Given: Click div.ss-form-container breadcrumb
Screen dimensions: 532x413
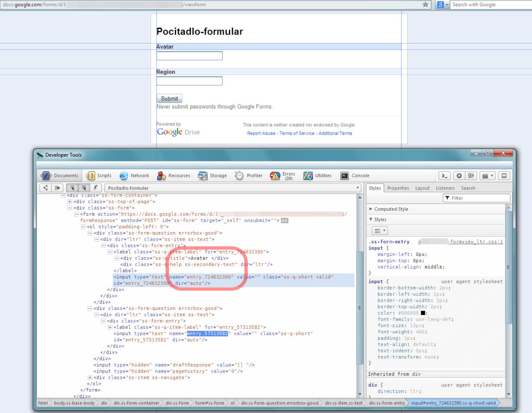Looking at the screenshot, I should point(136,403).
